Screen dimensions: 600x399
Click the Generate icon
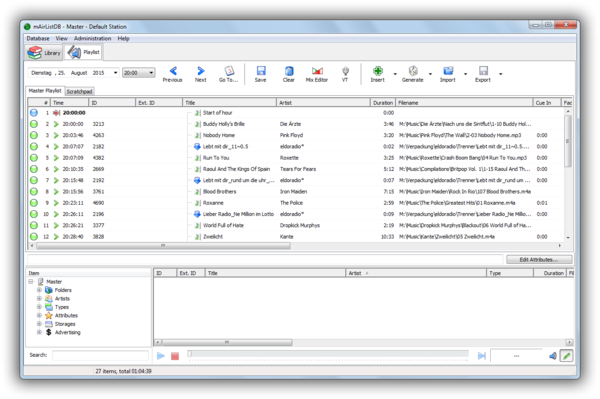[x=413, y=71]
